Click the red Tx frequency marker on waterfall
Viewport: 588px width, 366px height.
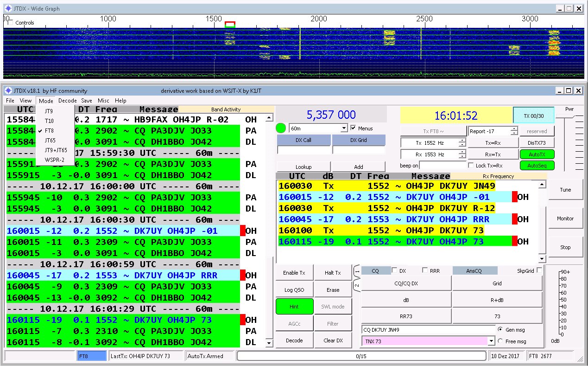click(x=230, y=23)
